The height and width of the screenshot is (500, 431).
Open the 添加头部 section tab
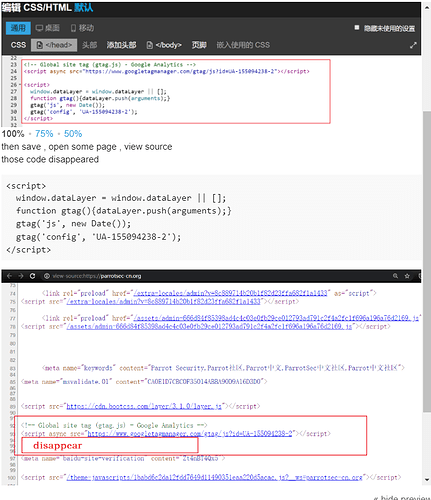click(x=121, y=45)
